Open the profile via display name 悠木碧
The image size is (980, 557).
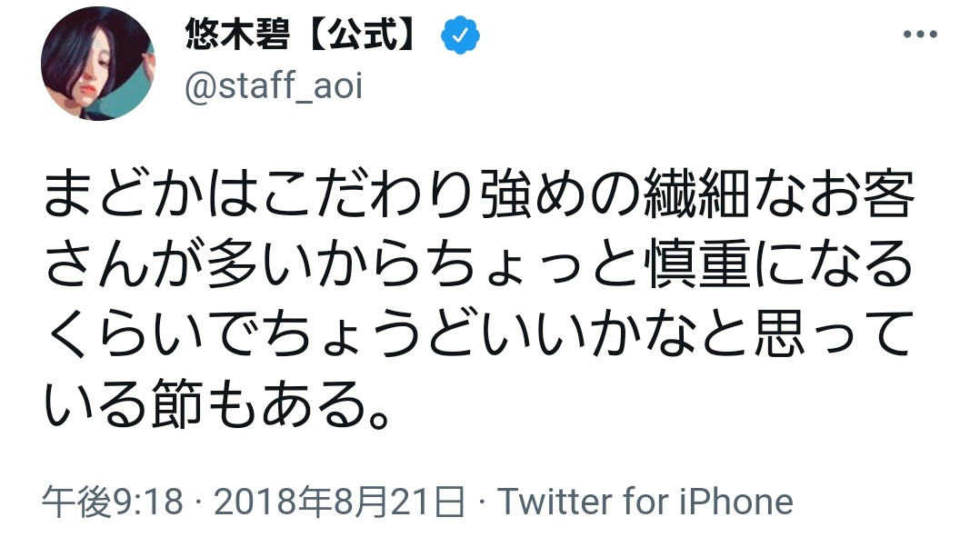(x=237, y=34)
